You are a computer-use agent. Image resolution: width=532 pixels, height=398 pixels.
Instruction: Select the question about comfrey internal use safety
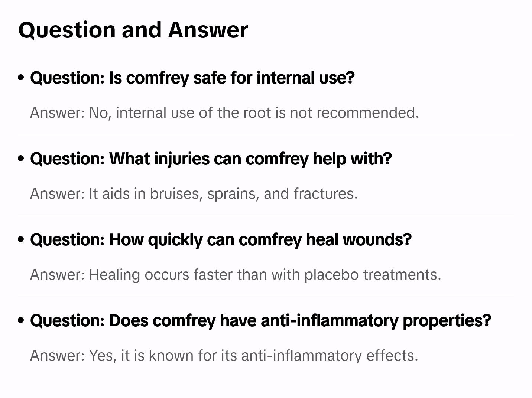[x=192, y=78]
